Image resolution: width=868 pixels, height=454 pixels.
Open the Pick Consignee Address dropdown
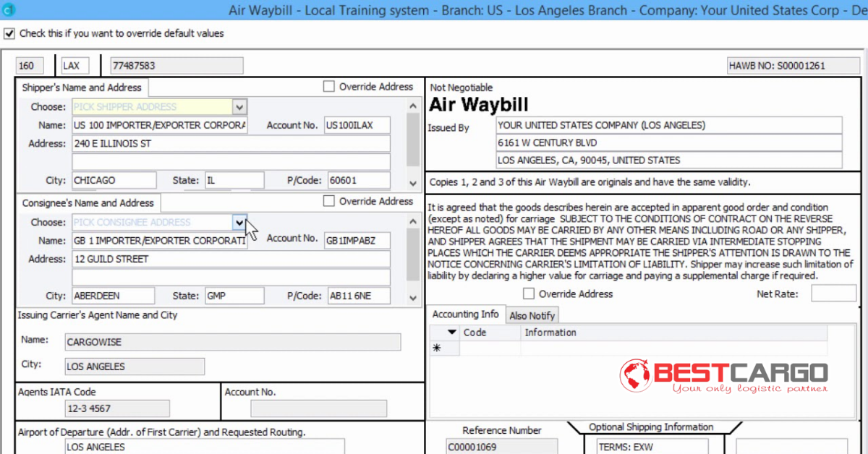click(240, 223)
